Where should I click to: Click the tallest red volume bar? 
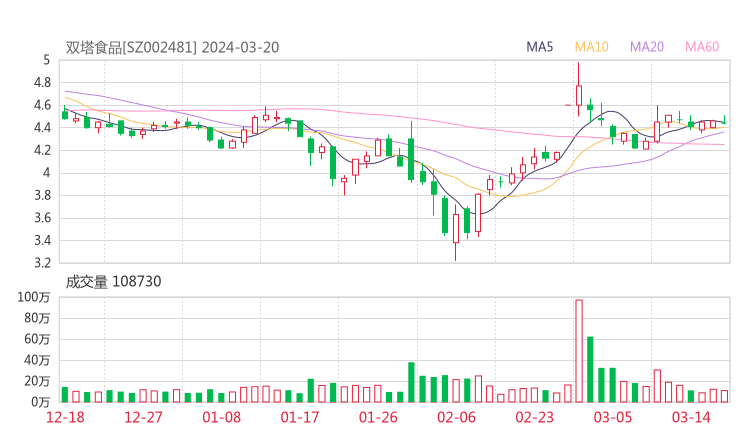click(x=579, y=350)
